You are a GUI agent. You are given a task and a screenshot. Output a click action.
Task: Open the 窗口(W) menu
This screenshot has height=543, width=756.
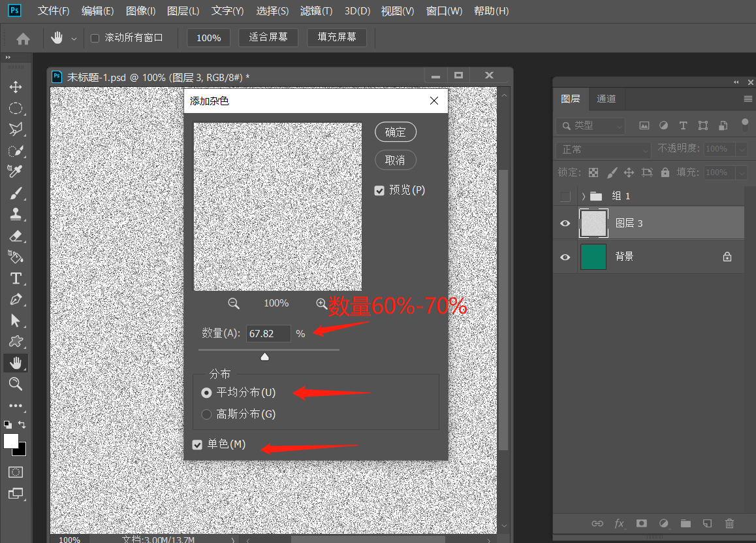click(x=443, y=10)
